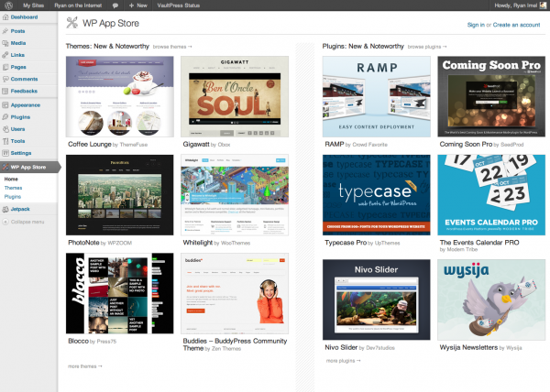Screen dimensions: 550x392
Task: Click the WordPress logo in admin bar
Action: click(8, 5)
